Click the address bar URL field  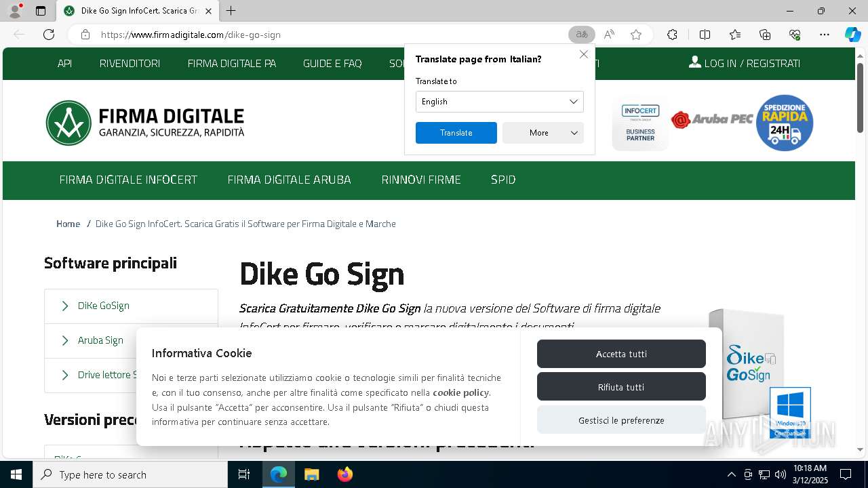[329, 35]
